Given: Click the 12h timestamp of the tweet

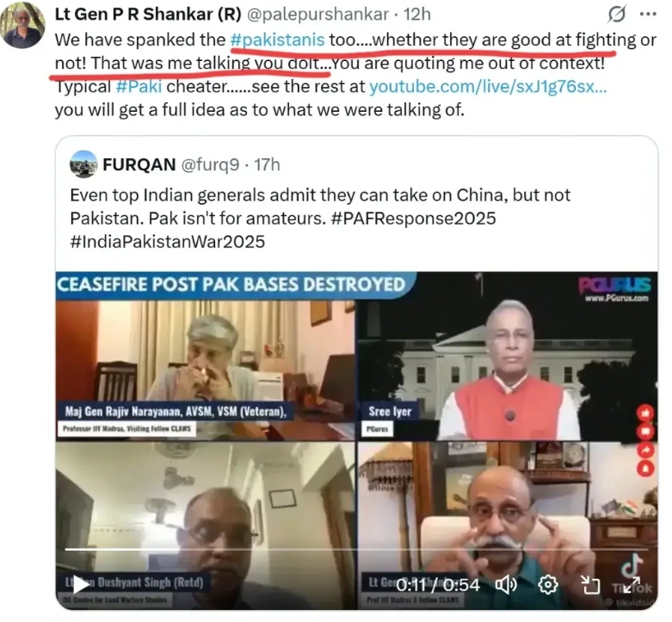Looking at the screenshot, I should (417, 15).
